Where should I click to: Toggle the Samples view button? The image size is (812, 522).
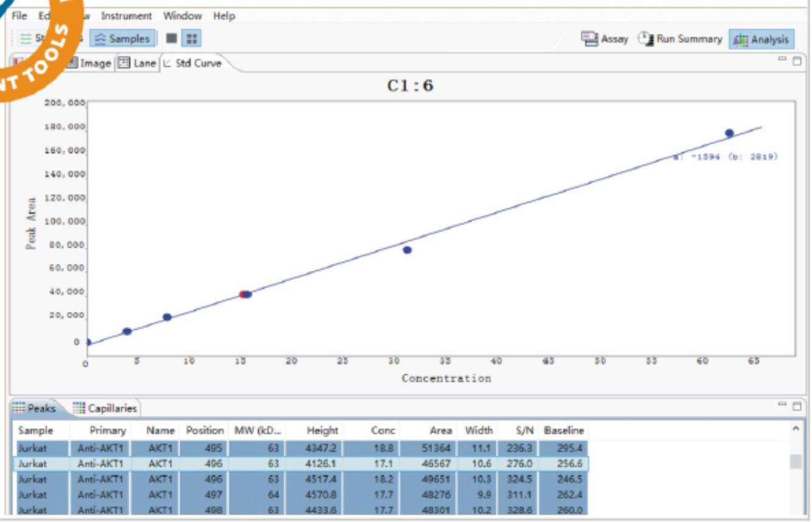(122, 39)
